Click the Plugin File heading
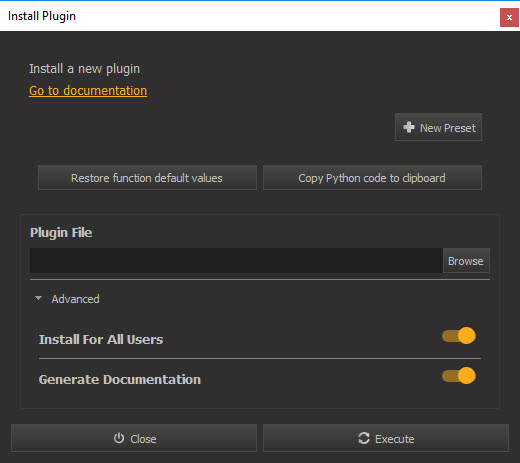 pyautogui.click(x=61, y=233)
